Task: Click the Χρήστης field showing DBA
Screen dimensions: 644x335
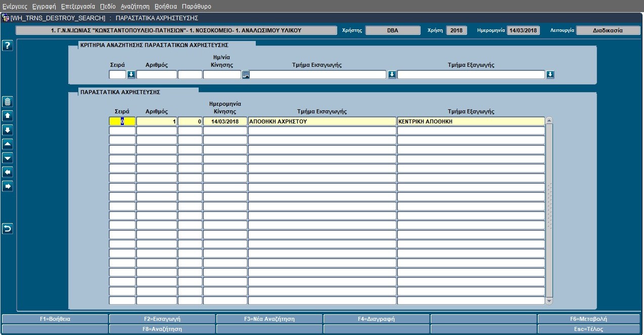Action: [393, 30]
